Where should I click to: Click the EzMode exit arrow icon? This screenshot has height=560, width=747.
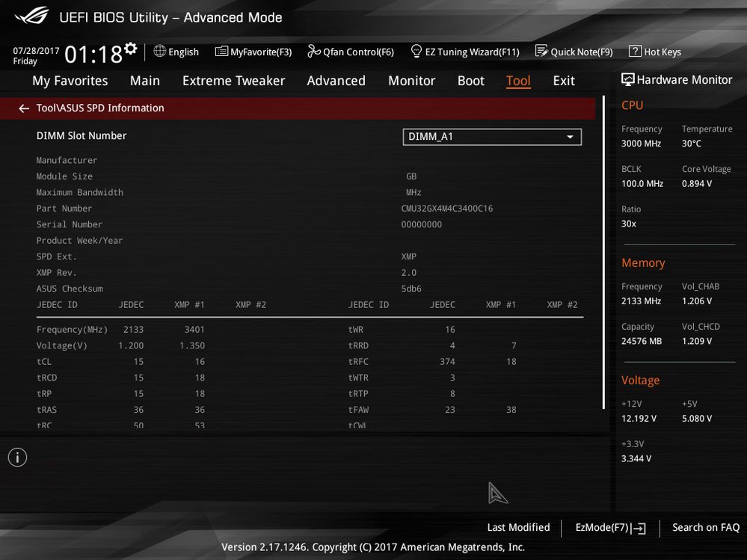tap(639, 528)
